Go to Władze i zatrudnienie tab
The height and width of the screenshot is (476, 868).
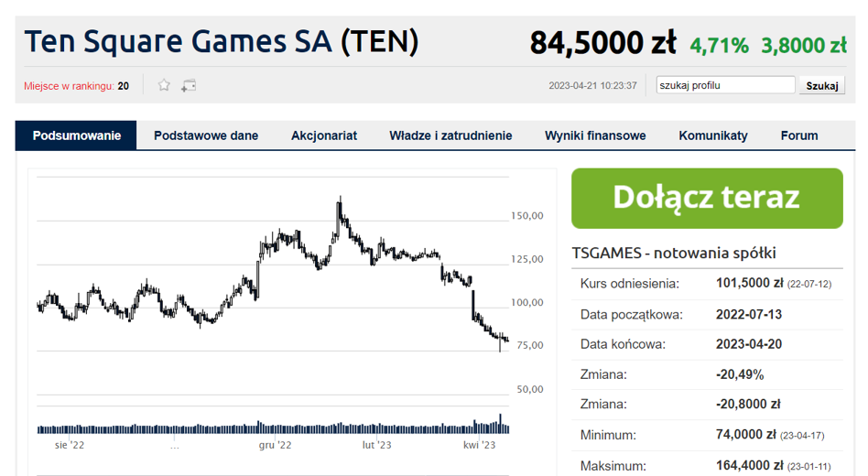[x=450, y=135]
